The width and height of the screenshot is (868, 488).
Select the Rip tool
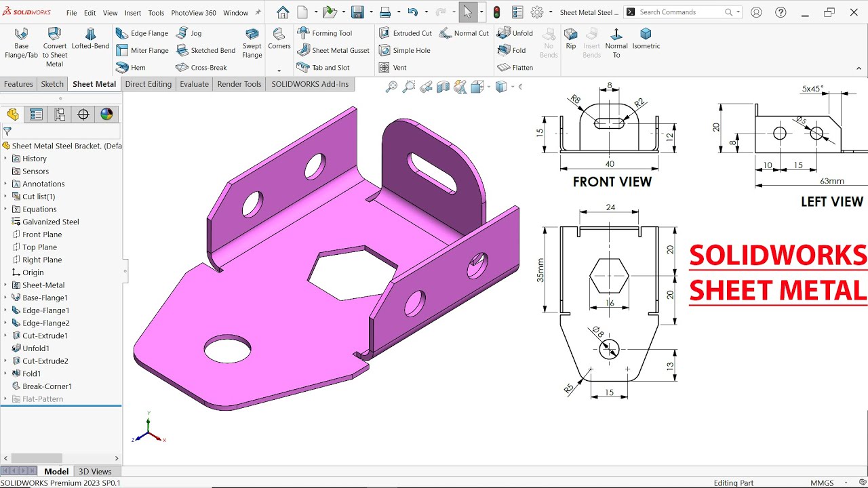click(x=571, y=39)
